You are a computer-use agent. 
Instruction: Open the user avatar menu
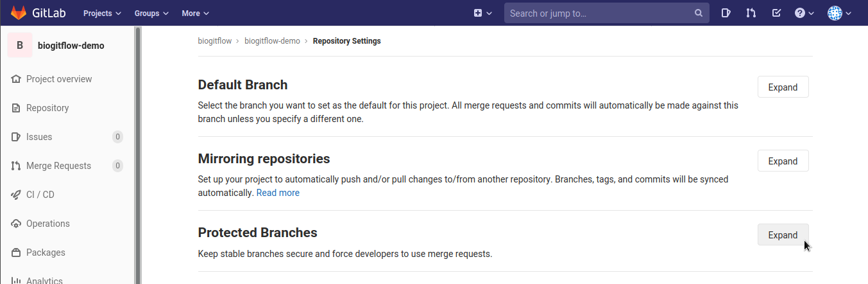(x=840, y=13)
